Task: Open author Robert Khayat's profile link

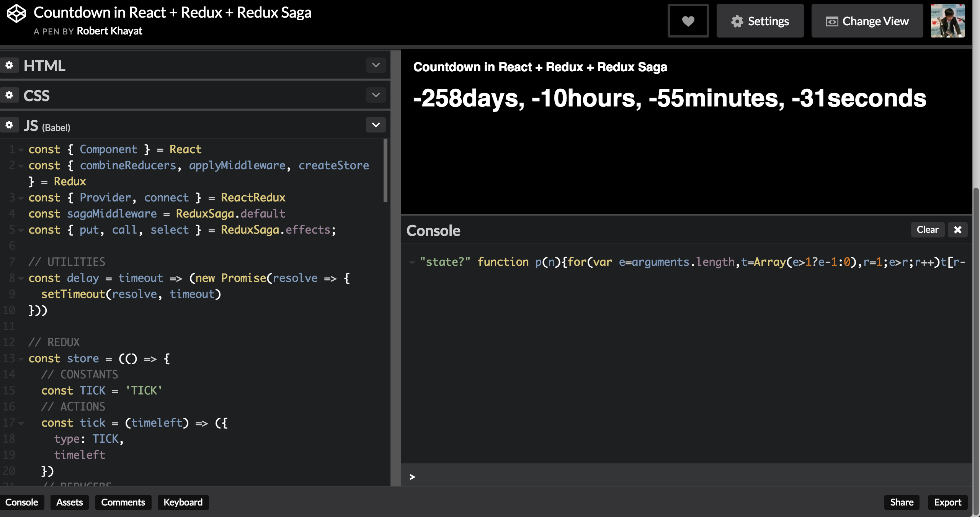Action: click(109, 31)
